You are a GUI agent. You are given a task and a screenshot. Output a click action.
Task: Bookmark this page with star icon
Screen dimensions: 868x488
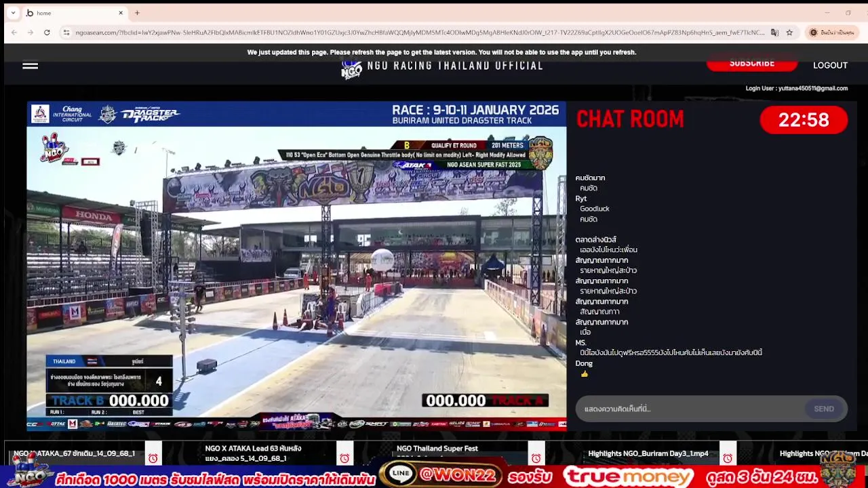789,33
